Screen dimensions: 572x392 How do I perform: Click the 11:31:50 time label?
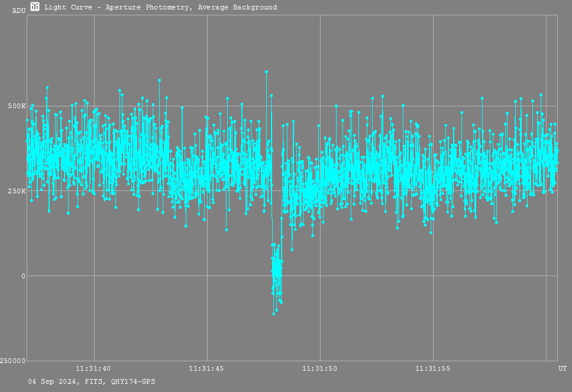pyautogui.click(x=319, y=369)
